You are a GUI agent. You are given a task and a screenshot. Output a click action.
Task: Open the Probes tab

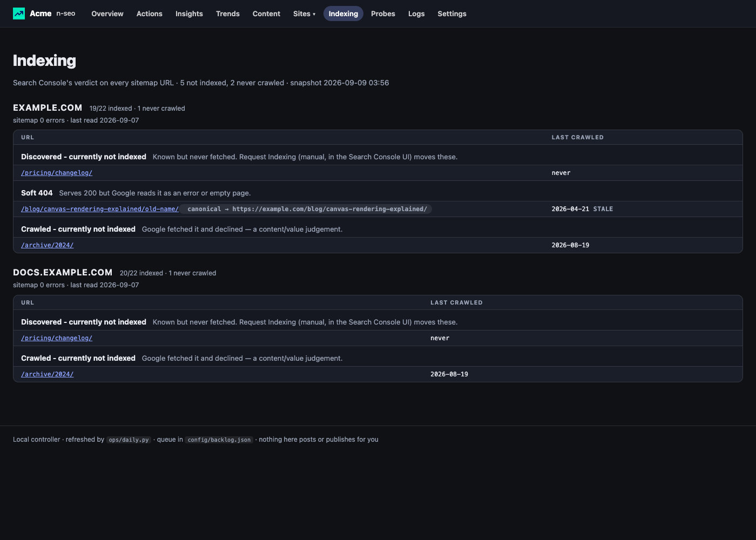383,13
